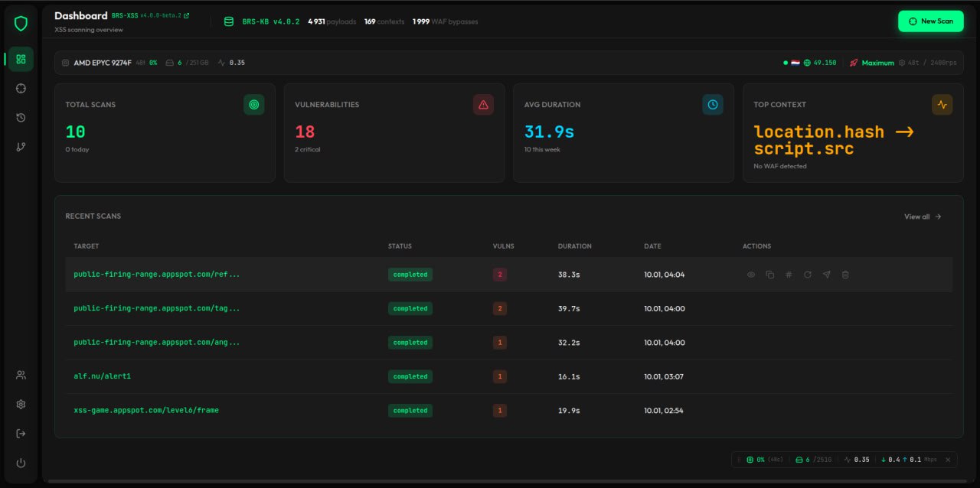Delete the first scan with trash icon

[845, 275]
